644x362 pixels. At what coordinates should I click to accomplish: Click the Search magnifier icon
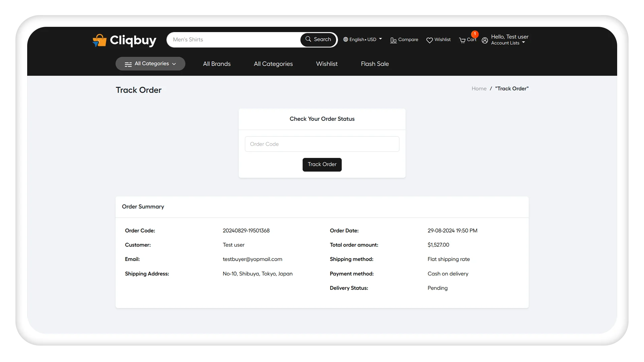(x=308, y=39)
